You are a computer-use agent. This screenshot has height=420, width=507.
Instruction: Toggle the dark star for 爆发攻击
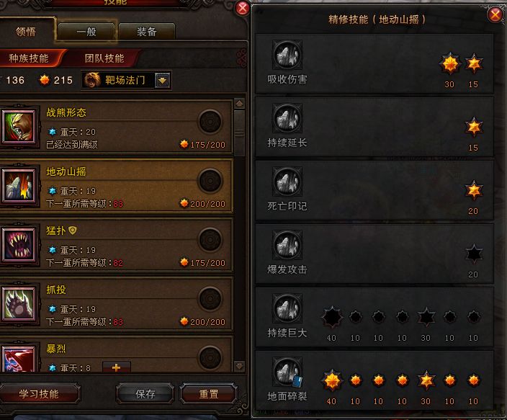pyautogui.click(x=474, y=254)
